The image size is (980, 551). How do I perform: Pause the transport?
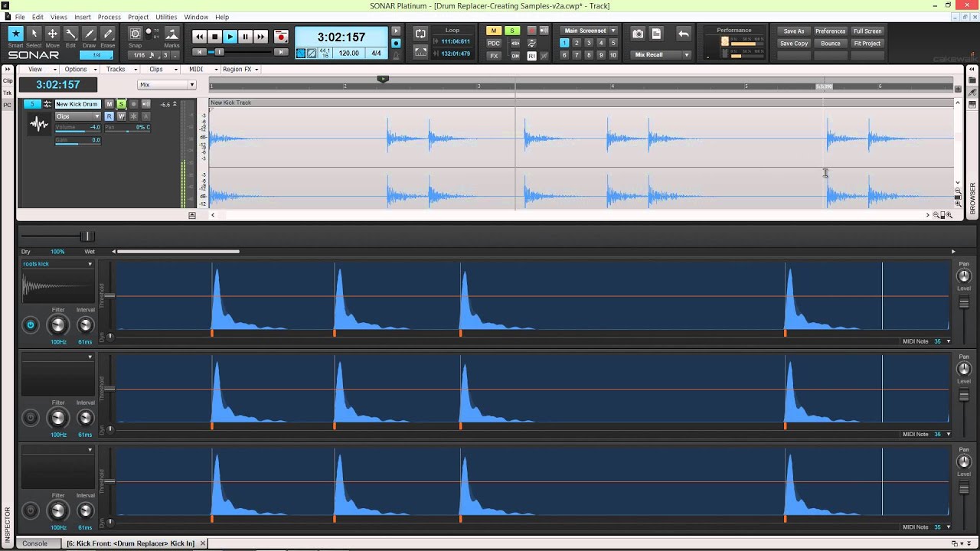pos(245,37)
